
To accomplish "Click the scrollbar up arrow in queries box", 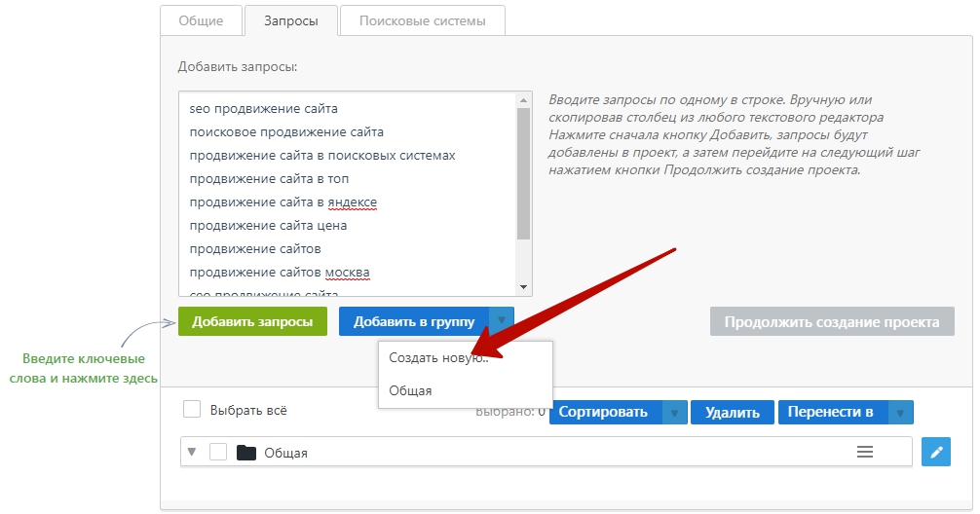I will tap(524, 100).
